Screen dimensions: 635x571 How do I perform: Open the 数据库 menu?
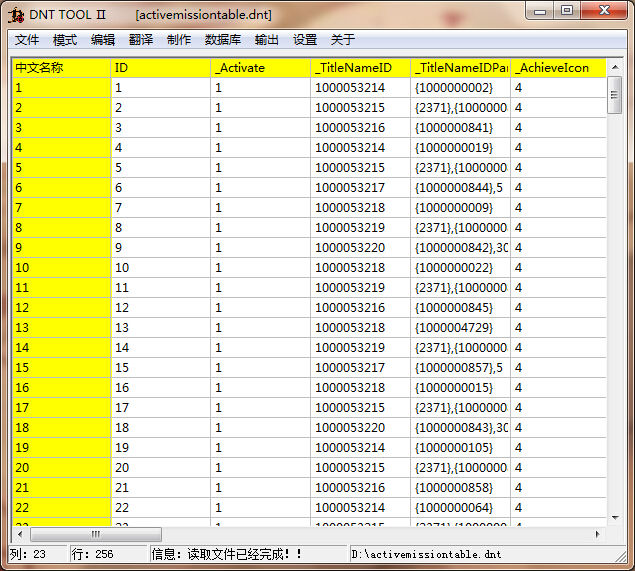point(222,40)
